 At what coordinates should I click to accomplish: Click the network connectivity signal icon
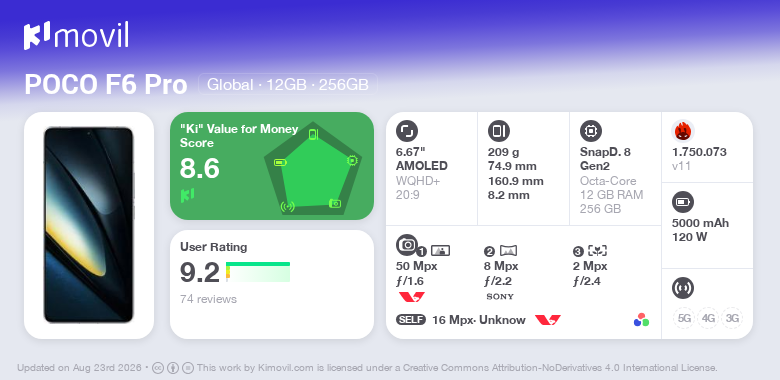coord(683,287)
